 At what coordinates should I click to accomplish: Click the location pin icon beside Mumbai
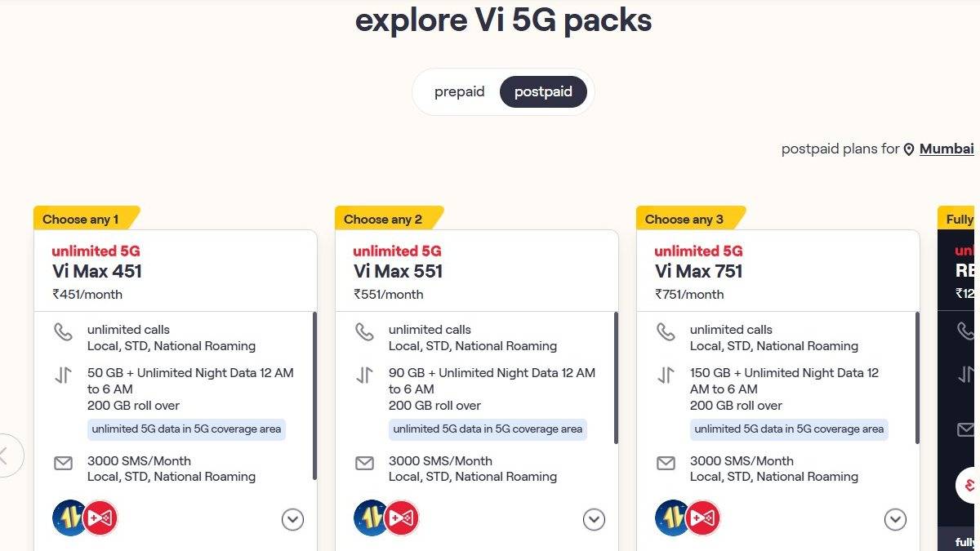[909, 149]
